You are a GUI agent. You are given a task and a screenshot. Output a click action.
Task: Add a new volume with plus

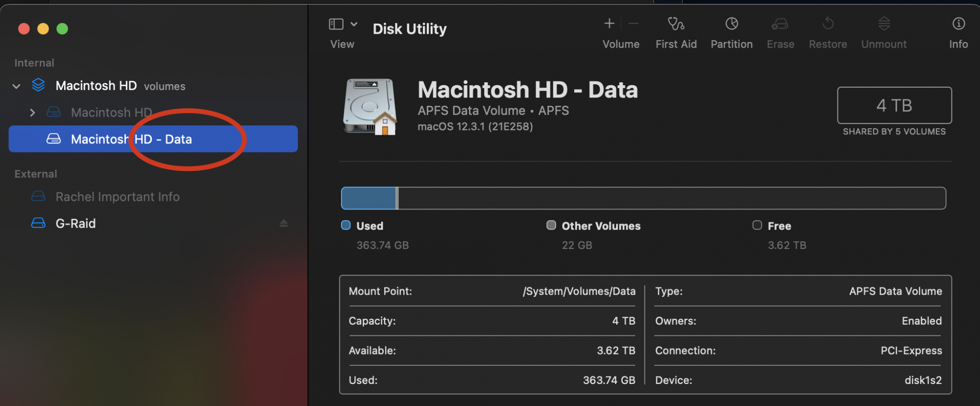pyautogui.click(x=609, y=24)
